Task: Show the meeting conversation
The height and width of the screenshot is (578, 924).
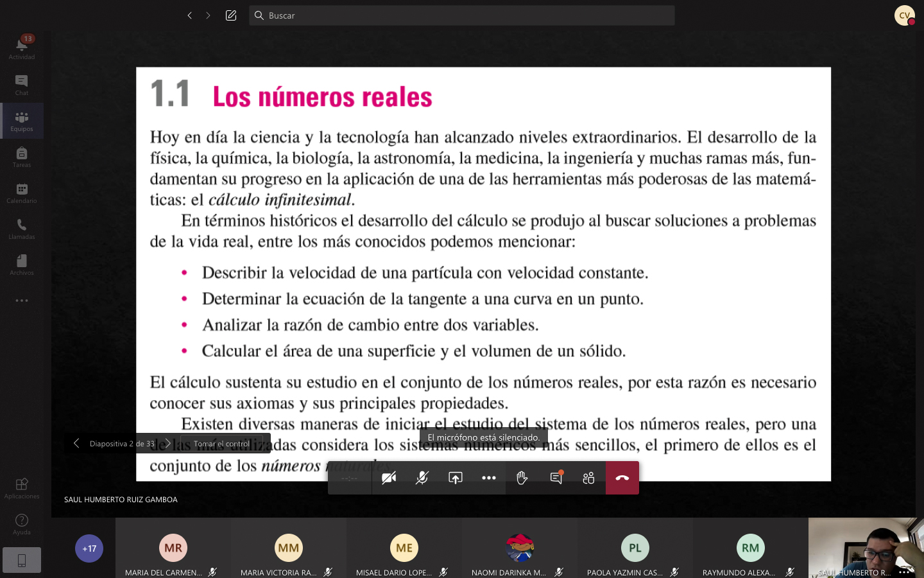Action: pos(556,478)
